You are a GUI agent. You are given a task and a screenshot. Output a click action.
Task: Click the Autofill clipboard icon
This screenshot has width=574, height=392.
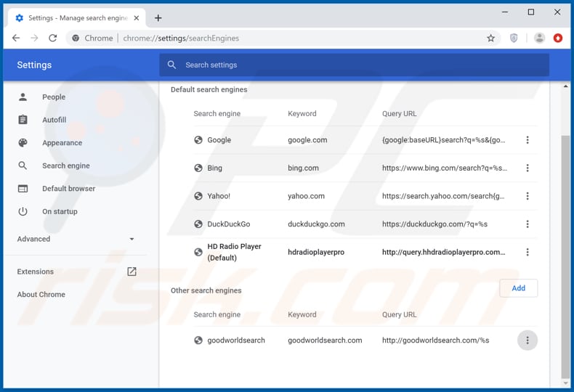[23, 120]
